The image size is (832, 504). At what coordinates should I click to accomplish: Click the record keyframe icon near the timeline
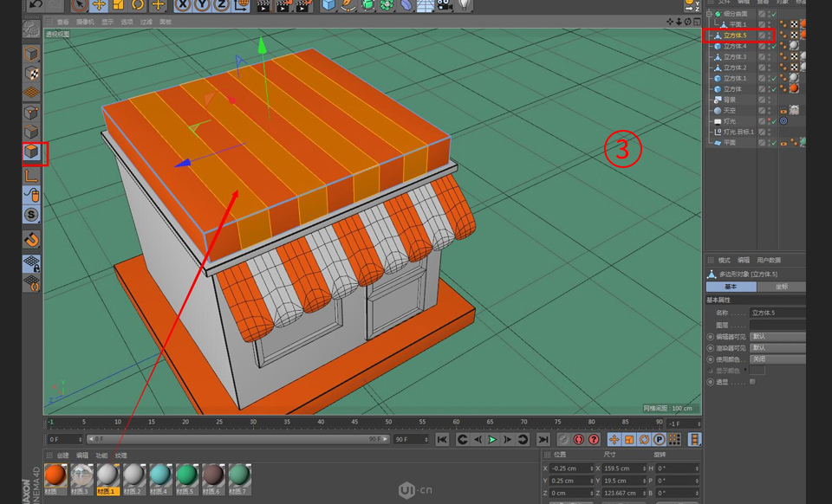coord(577,440)
